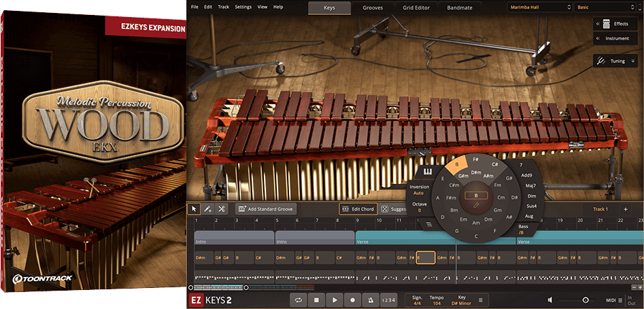644x309 pixels.
Task: Click the Effects pedal icon
Action: click(x=606, y=24)
